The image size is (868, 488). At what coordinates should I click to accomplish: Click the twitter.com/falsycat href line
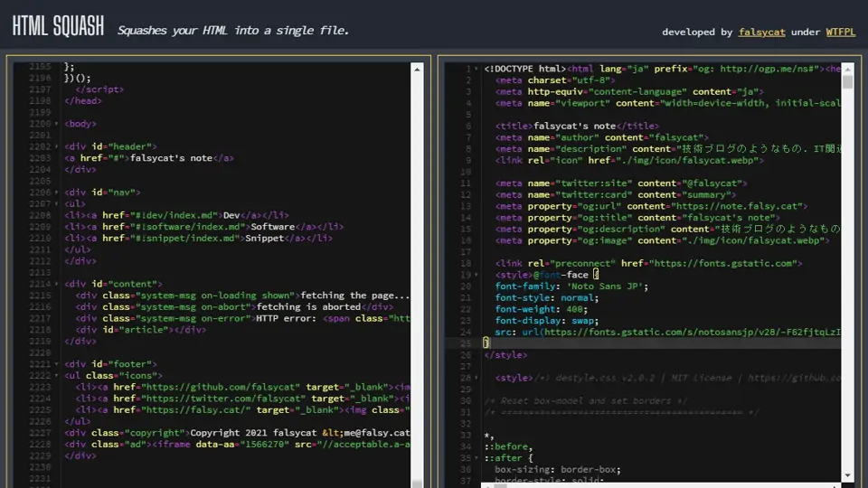coord(242,399)
